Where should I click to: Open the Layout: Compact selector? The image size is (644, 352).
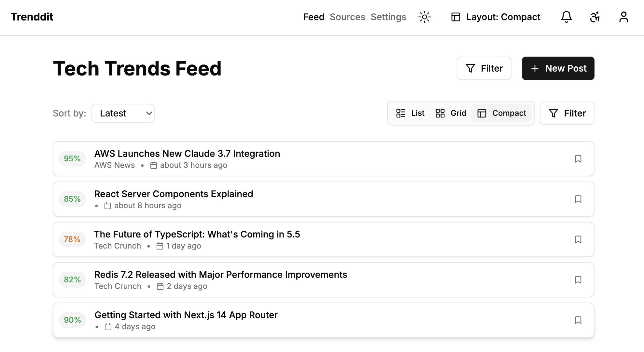[496, 17]
